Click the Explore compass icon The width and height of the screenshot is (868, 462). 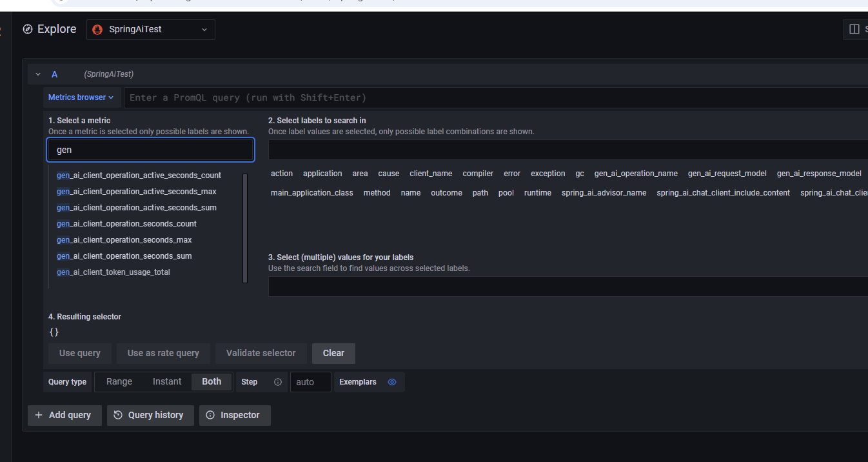click(x=28, y=29)
